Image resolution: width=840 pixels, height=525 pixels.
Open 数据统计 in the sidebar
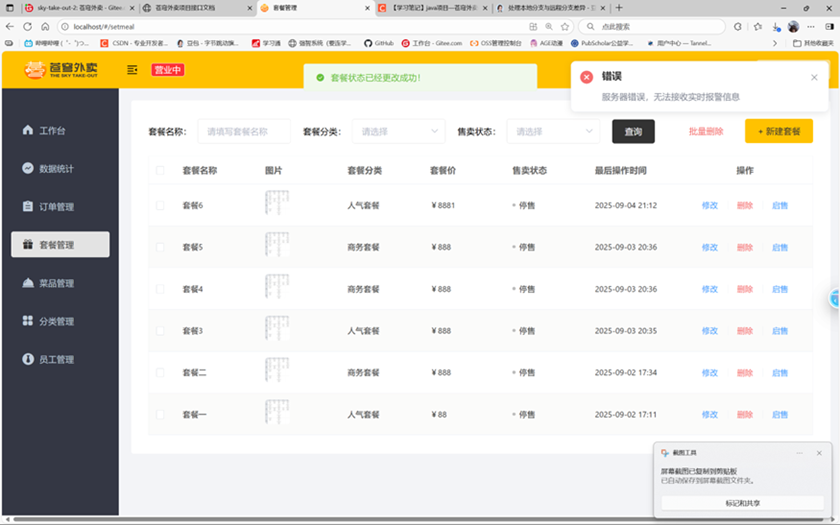[x=56, y=168]
